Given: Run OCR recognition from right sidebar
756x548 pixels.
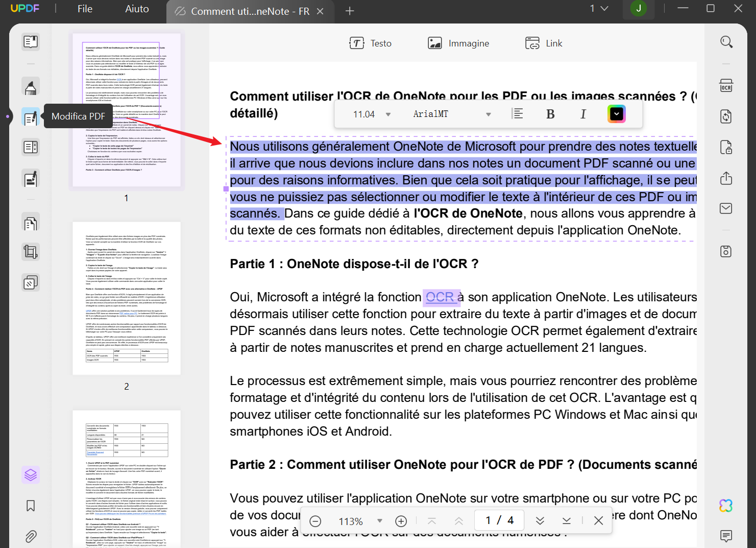Looking at the screenshot, I should pyautogui.click(x=726, y=85).
